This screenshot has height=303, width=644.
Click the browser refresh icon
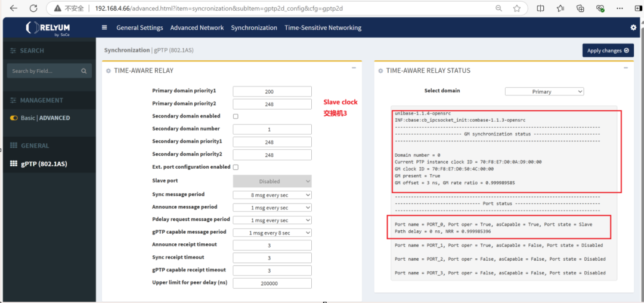(x=33, y=8)
